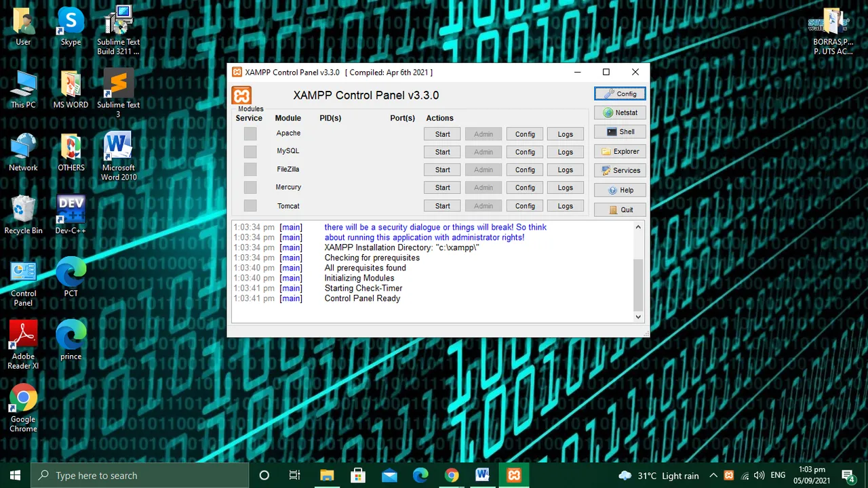Screen dimensions: 868x488
Task: Show hidden icons in the system tray
Action: [713, 476]
